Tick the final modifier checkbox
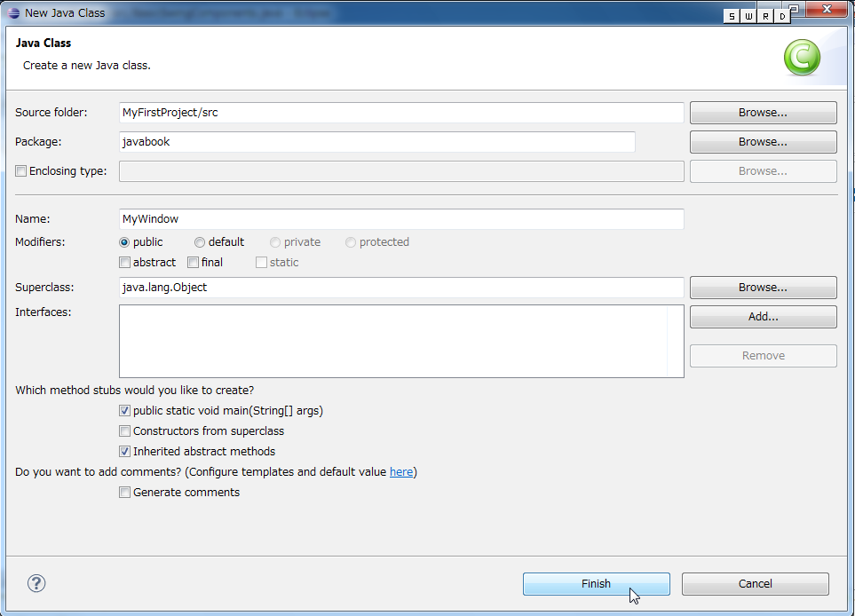The height and width of the screenshot is (616, 855). pyautogui.click(x=193, y=263)
